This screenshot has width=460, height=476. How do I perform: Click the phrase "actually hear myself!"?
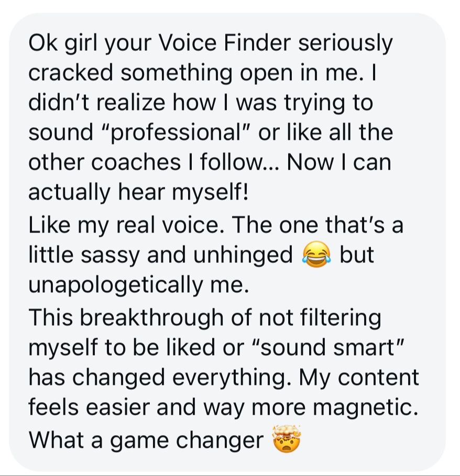pos(138,193)
